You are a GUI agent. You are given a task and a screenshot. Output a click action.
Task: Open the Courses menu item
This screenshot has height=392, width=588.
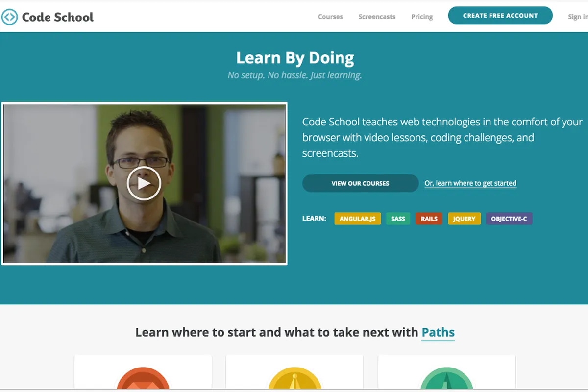pos(330,17)
